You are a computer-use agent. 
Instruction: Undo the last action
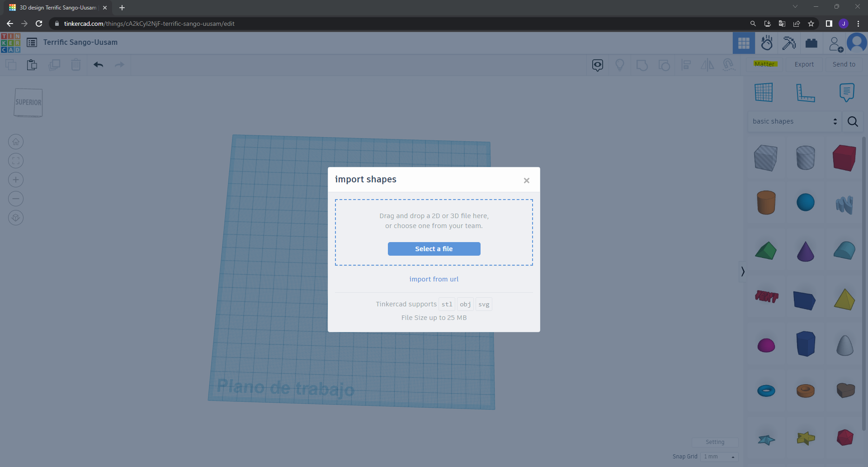[x=99, y=65]
